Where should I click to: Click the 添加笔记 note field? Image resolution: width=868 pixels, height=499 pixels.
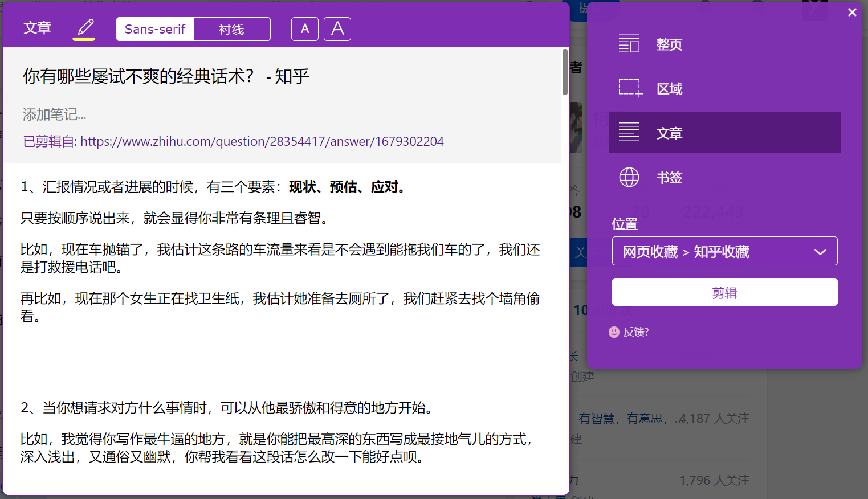pos(282,114)
